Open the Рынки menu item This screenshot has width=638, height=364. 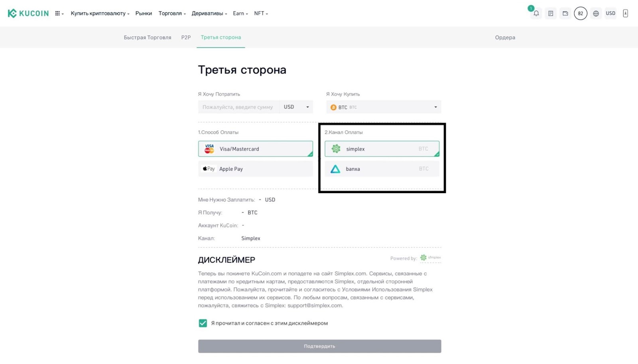click(x=144, y=13)
